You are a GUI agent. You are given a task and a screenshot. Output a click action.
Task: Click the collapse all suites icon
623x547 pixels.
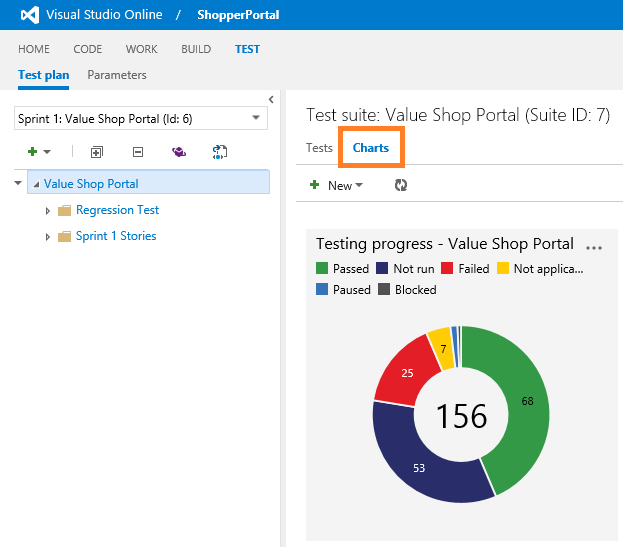[138, 152]
